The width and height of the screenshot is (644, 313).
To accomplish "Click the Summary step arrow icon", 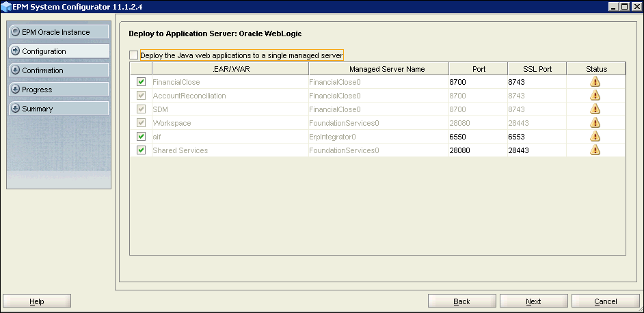I will pyautogui.click(x=16, y=109).
